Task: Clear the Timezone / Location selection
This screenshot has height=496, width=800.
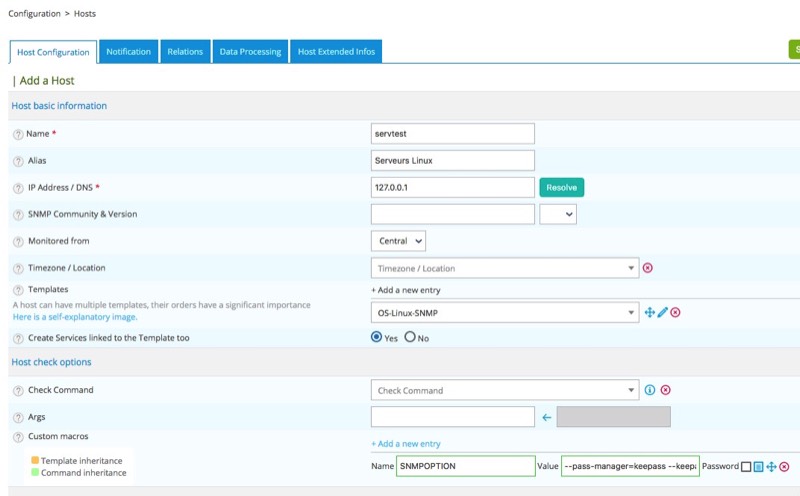Action: tap(647, 268)
